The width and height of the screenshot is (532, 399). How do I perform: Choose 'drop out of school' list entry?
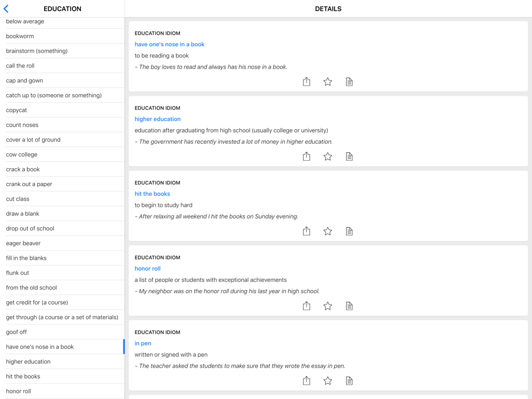[30, 228]
